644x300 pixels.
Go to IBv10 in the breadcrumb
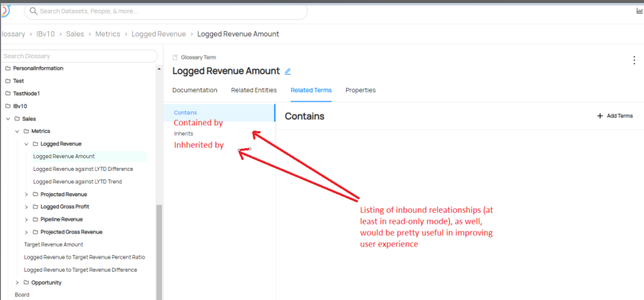[45, 34]
